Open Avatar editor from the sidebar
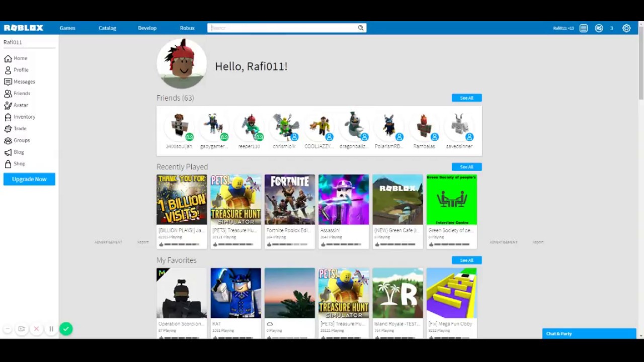The height and width of the screenshot is (362, 644). (x=17, y=105)
